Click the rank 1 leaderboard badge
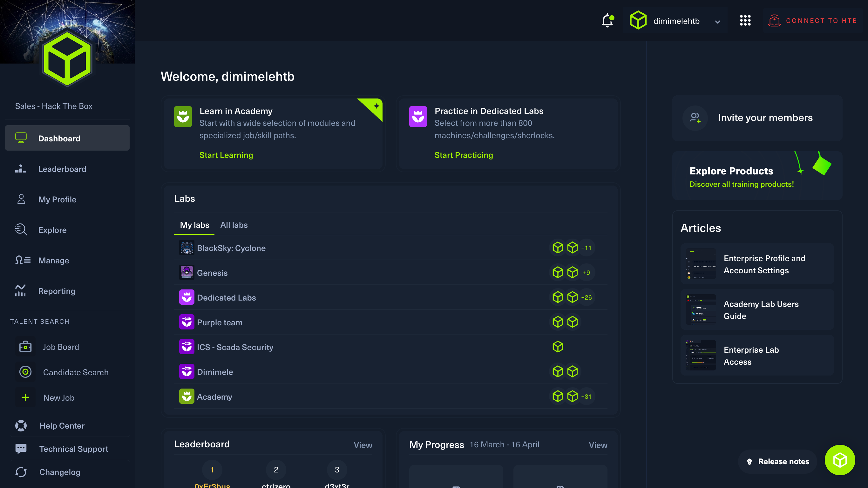The width and height of the screenshot is (868, 488). 212,470
